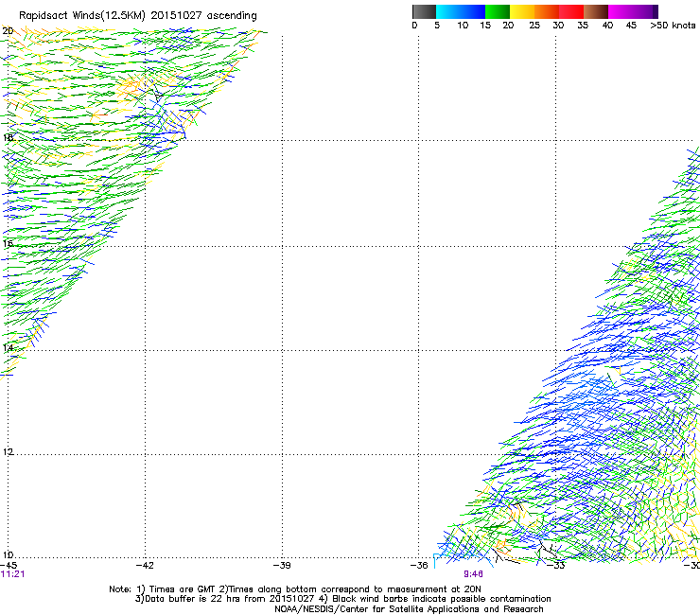Click the "25" label under the color bar
This screenshot has height=615, width=700.
click(x=534, y=26)
